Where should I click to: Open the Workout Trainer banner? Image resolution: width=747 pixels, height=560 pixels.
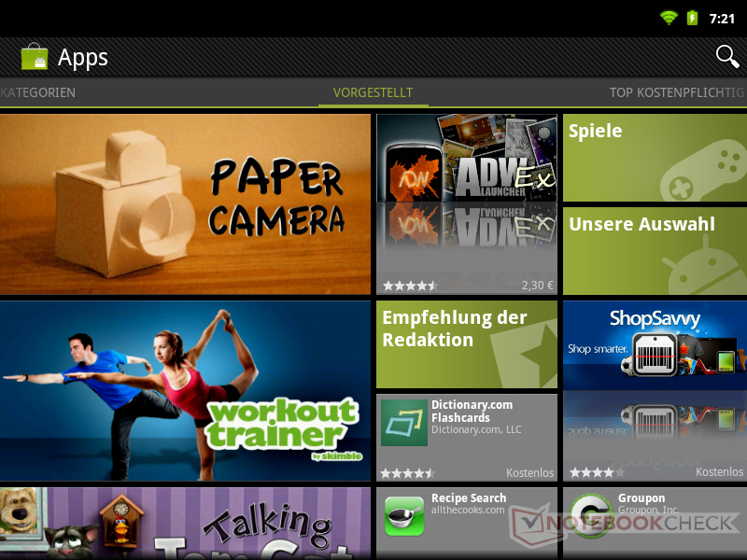pos(185,391)
